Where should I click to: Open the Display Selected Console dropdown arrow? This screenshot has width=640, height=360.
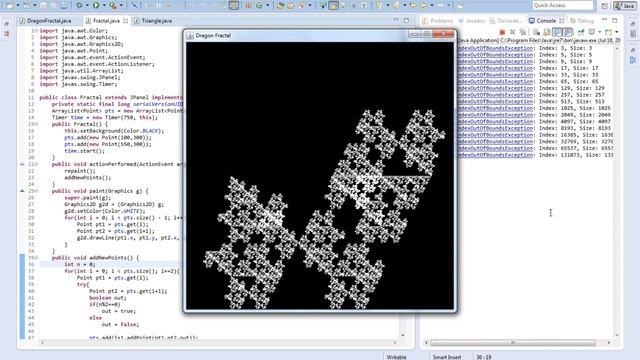coord(599,32)
